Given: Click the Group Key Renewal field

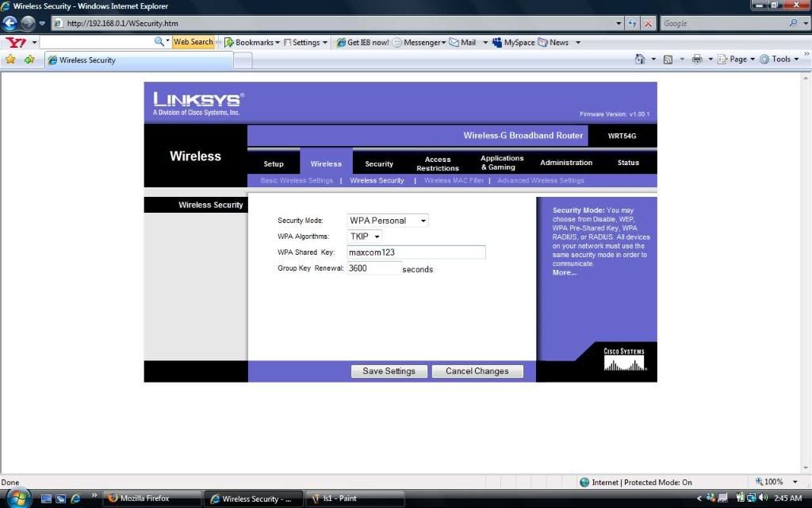Looking at the screenshot, I should [374, 268].
